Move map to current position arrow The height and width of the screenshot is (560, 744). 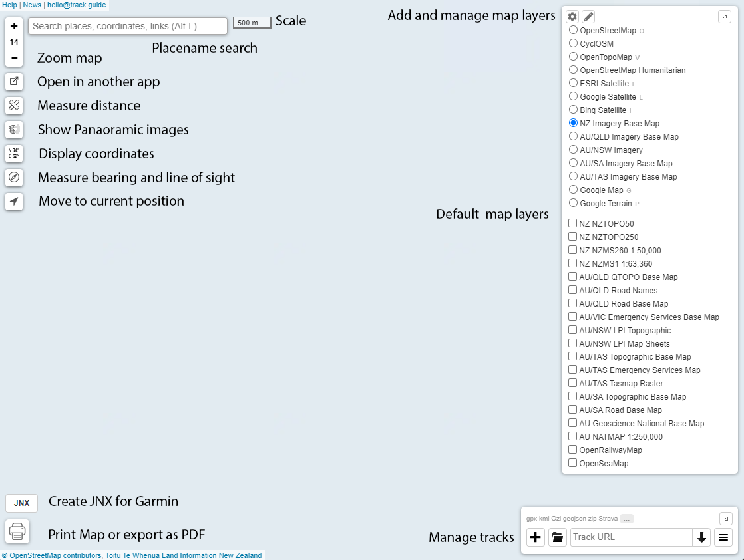click(x=14, y=202)
